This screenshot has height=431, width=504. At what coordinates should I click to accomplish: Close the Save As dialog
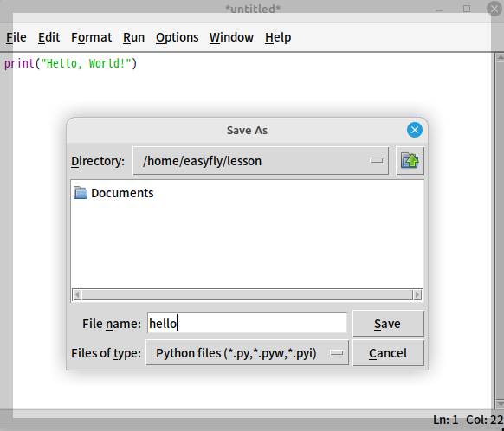click(x=415, y=130)
